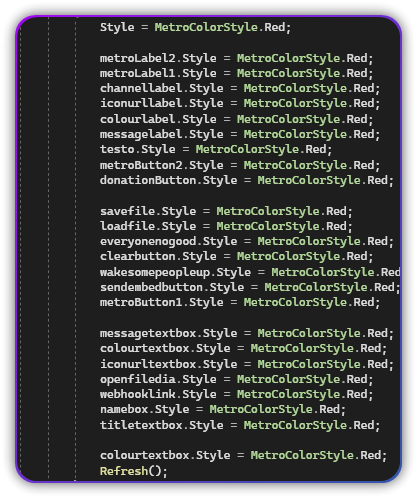Click the webhooklink.Style line
417x498 pixels.
click(x=236, y=394)
